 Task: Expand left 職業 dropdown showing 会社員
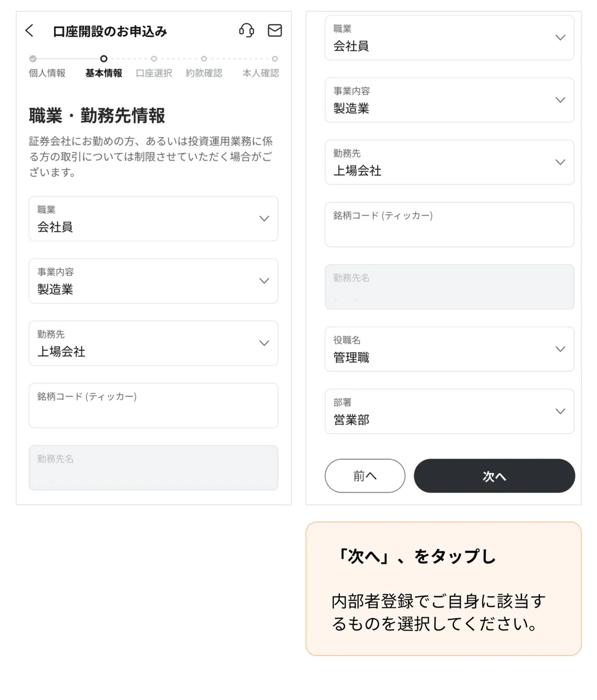[153, 219]
